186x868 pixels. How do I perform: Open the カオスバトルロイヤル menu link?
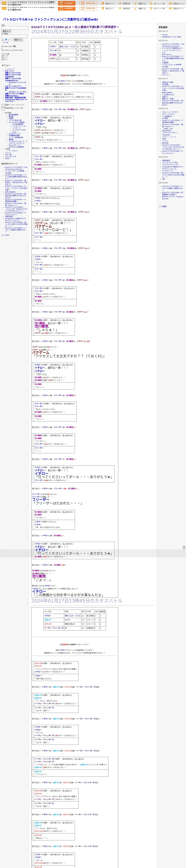point(13,86)
